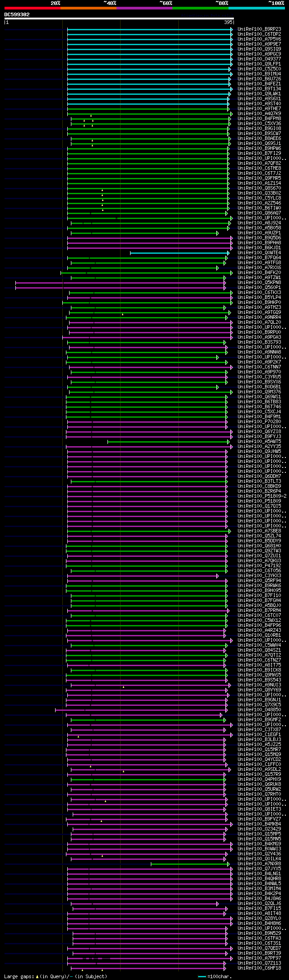Image resolution: width=289 pixels, height=980 pixels.
Task: Select the UniRef100_Q9M376 label
Action: point(259,392)
